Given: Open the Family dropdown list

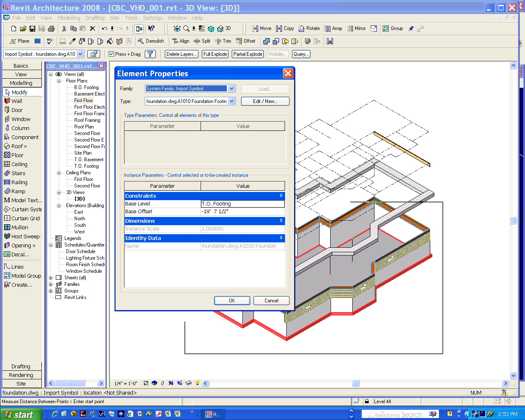Looking at the screenshot, I should (x=231, y=89).
